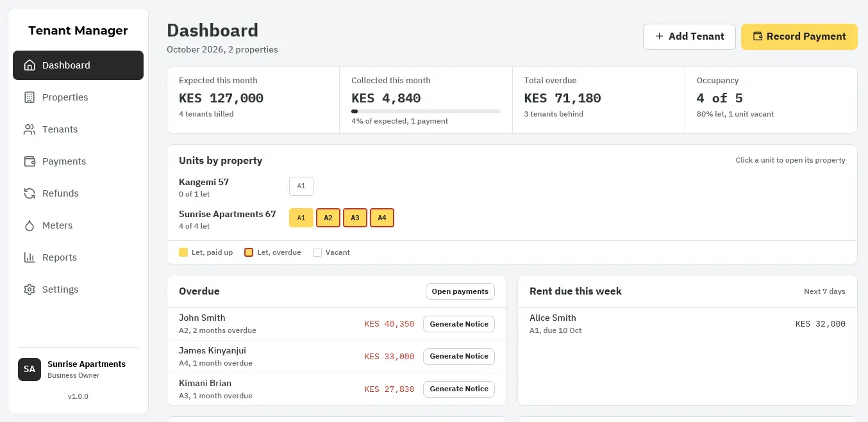Viewport: 868px width, 422px height.
Task: Click the Payments wallet icon in sidebar
Action: [x=29, y=161]
